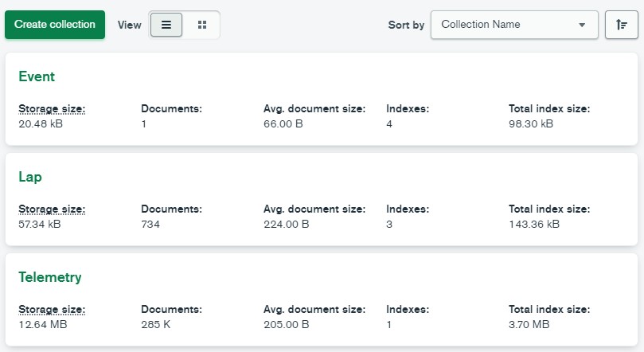The image size is (644, 352).
Task: Click the 3.70 MB total index size
Action: (529, 324)
